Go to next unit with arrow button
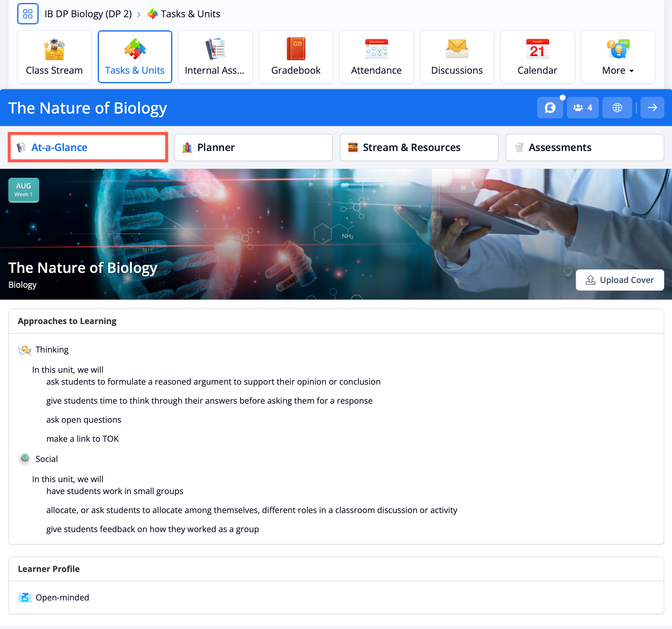 (652, 108)
